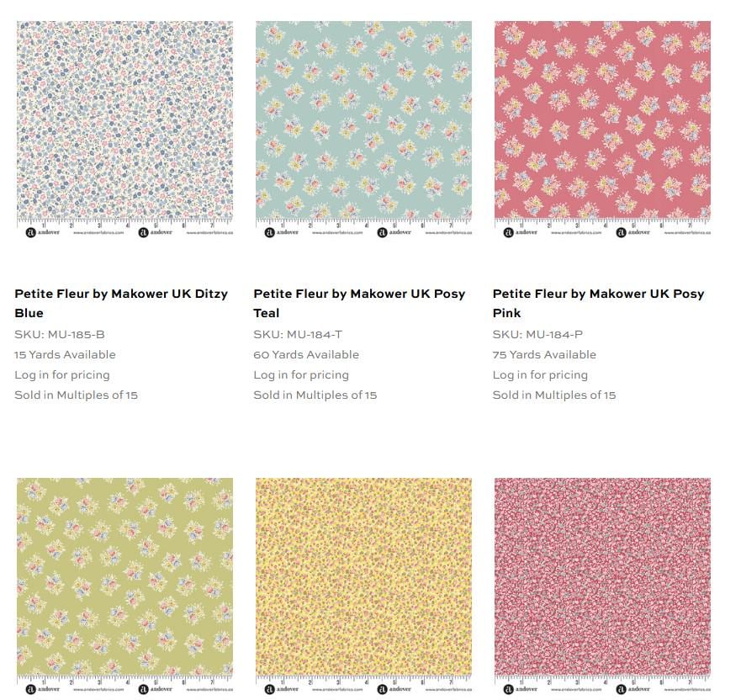Open the Posy Pink fabric swatch image
The width and height of the screenshot is (741, 700).
(x=602, y=129)
